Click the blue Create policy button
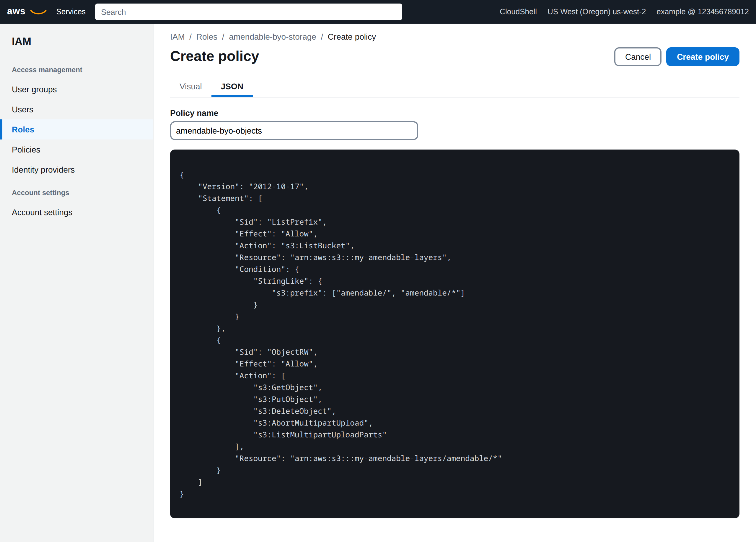Viewport: 756px width, 542px height. coord(702,57)
